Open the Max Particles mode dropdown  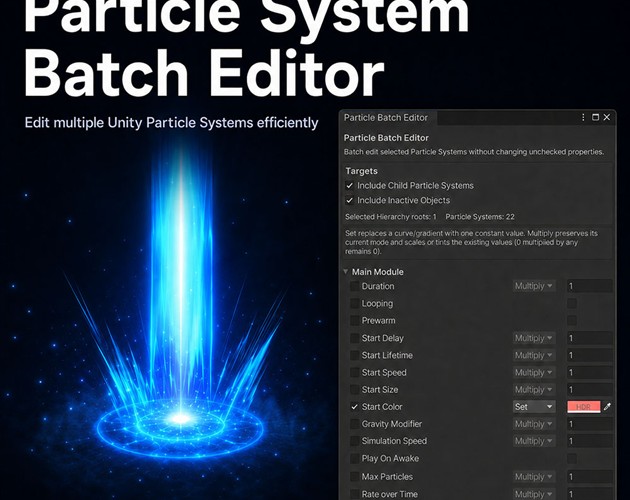tap(534, 477)
